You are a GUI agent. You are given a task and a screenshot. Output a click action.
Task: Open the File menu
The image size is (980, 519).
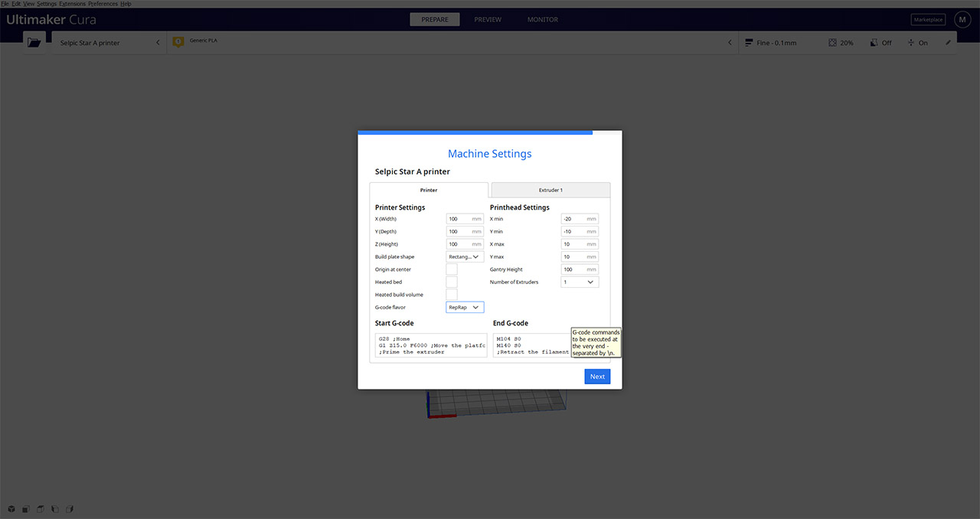point(5,4)
